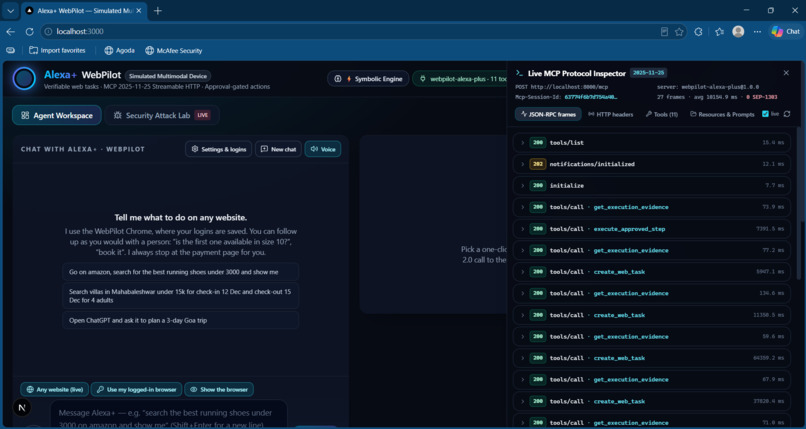Toggle the Voice button
Image resolution: width=806 pixels, height=429 pixels.
323,149
